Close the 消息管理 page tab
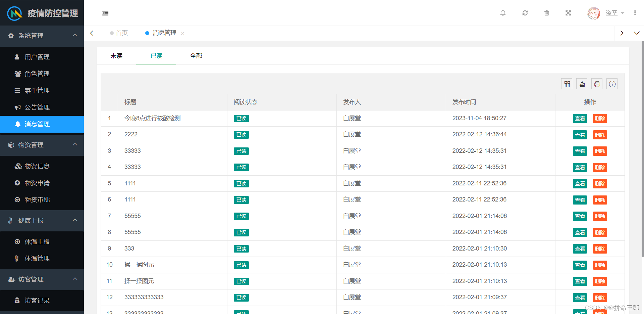Image resolution: width=644 pixels, height=314 pixels. point(183,33)
